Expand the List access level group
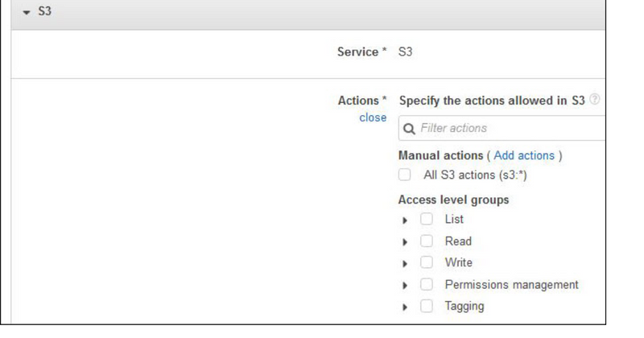 click(x=405, y=220)
